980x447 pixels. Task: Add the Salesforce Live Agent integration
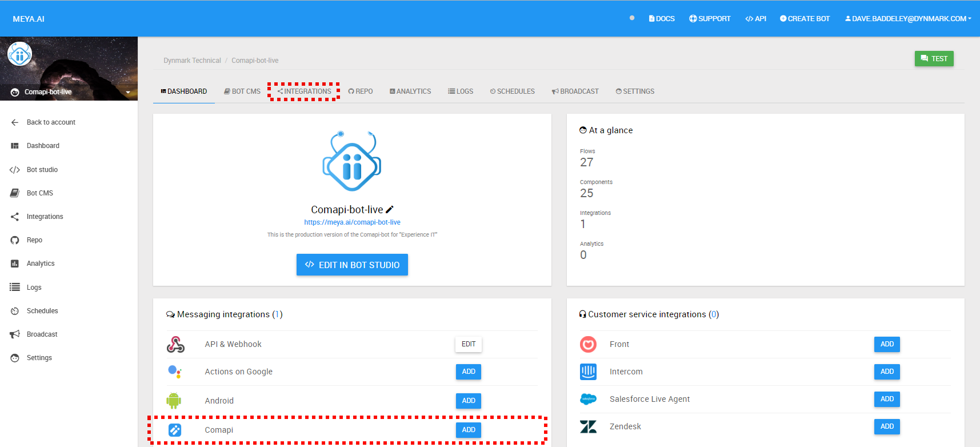887,399
